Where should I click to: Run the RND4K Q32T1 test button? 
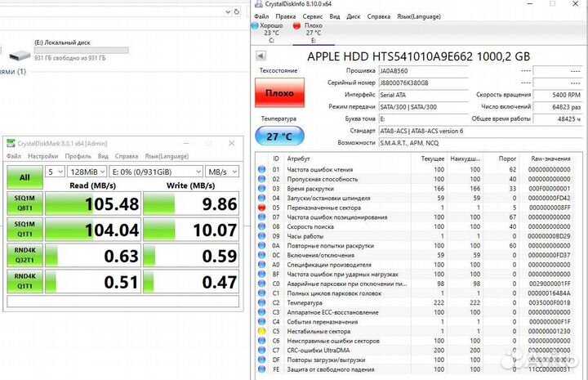24,255
